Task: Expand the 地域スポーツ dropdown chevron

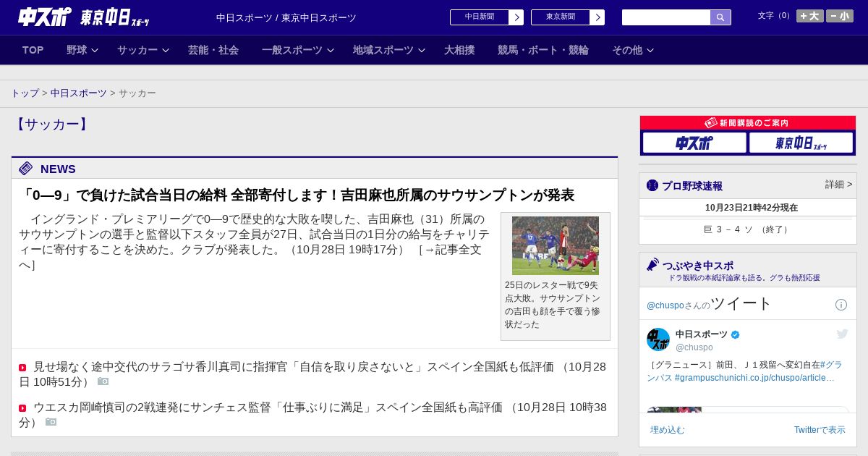Action: coord(422,51)
